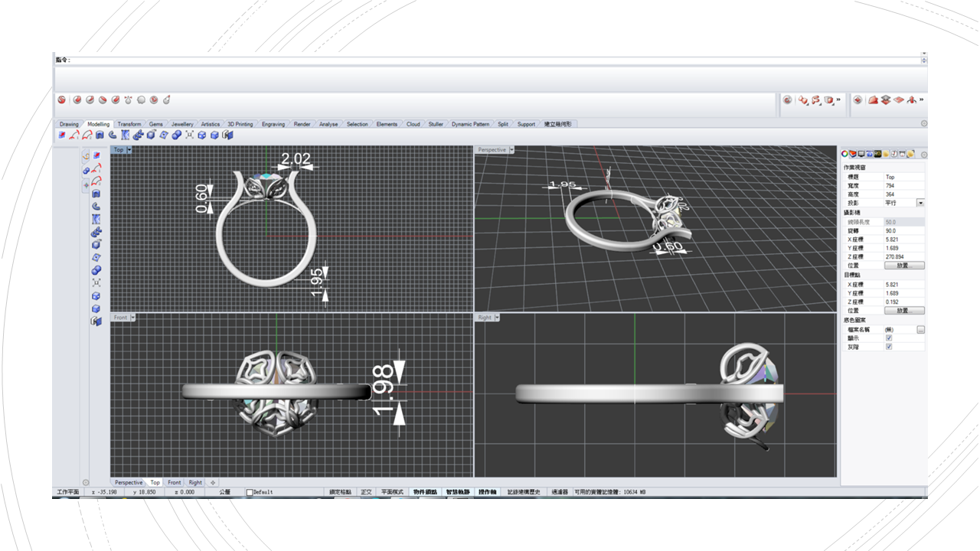Click the 標題 field showing Top

(904, 176)
